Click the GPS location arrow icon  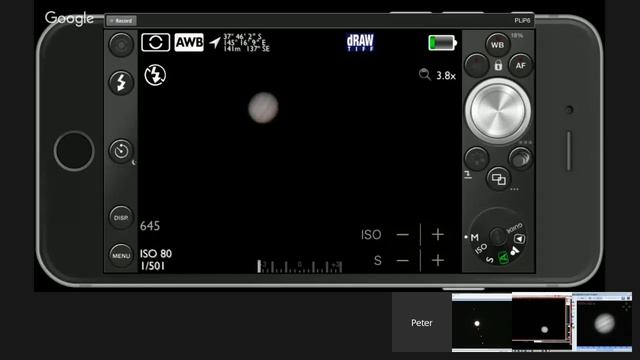pyautogui.click(x=215, y=42)
